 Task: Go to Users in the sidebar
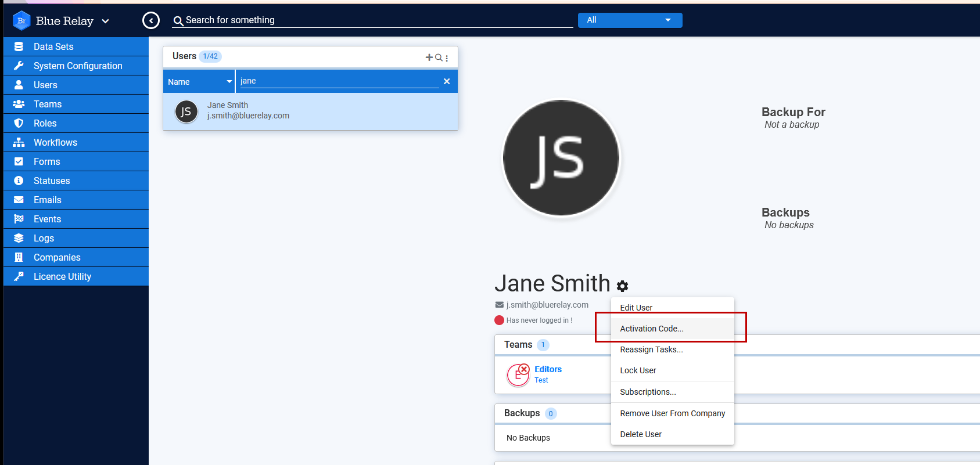click(76, 85)
